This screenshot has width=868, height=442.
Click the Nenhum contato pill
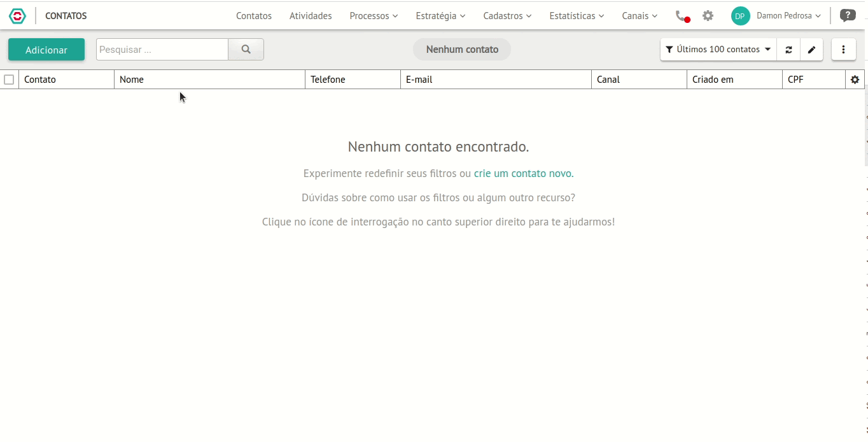pyautogui.click(x=462, y=50)
